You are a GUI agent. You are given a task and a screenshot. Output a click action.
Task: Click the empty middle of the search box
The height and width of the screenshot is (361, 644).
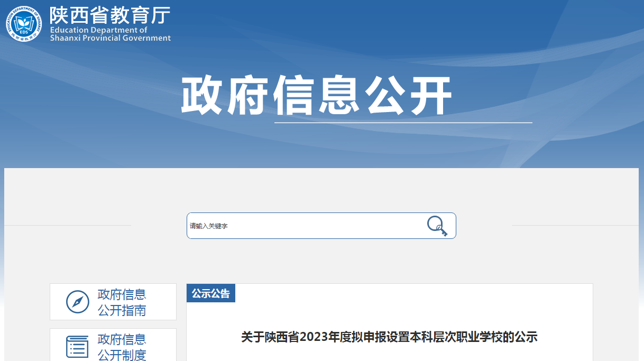click(328, 226)
